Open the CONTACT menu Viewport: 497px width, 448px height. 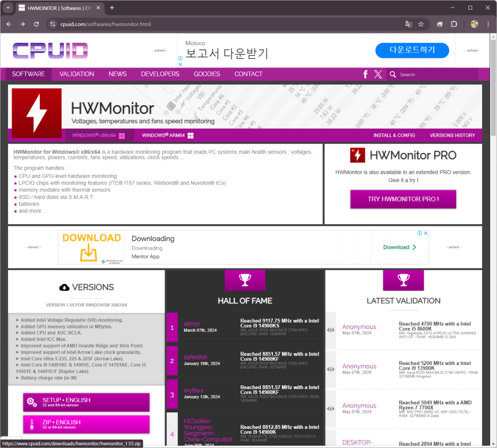(248, 74)
